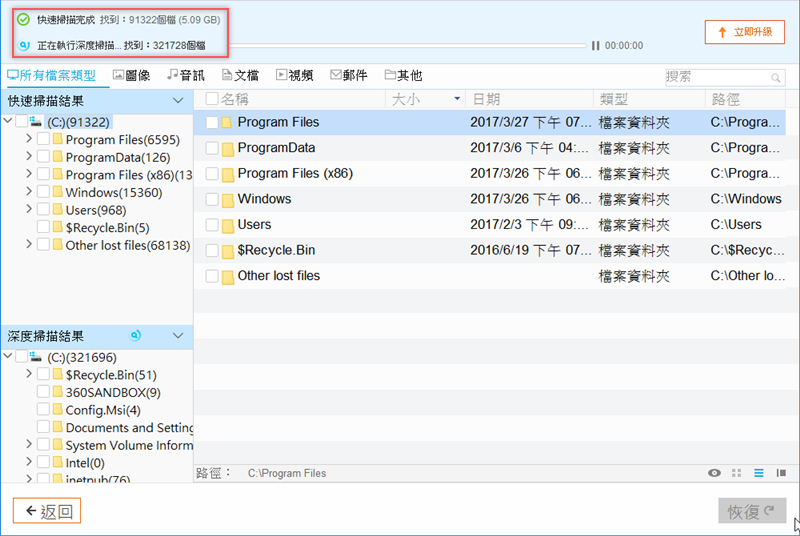This screenshot has height=536, width=800.
Task: Click the C: drive icon in deep scan results
Action: tap(35, 357)
